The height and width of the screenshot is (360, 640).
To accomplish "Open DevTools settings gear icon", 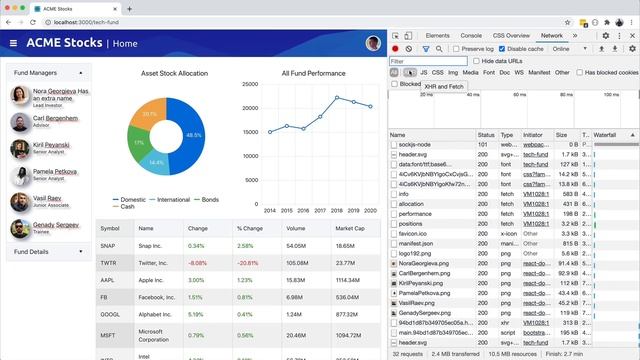I will pos(606,36).
